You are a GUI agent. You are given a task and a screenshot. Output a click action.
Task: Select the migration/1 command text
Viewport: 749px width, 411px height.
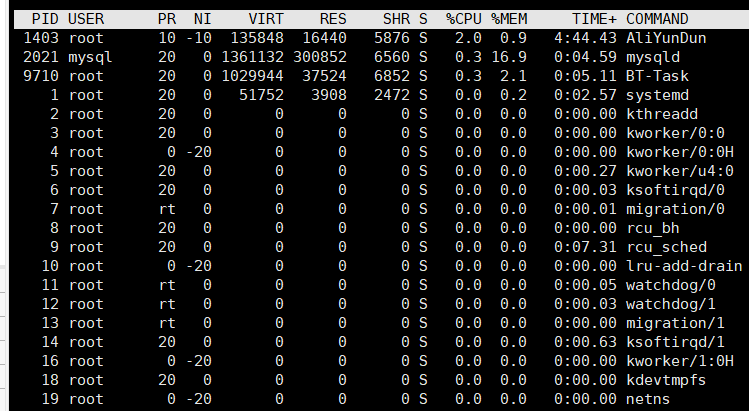pyautogui.click(x=675, y=323)
